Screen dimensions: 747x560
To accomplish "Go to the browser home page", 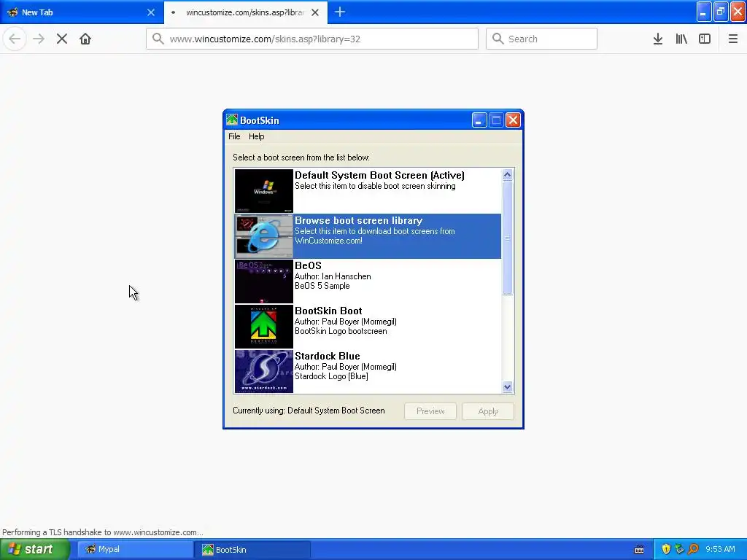I will click(x=85, y=39).
